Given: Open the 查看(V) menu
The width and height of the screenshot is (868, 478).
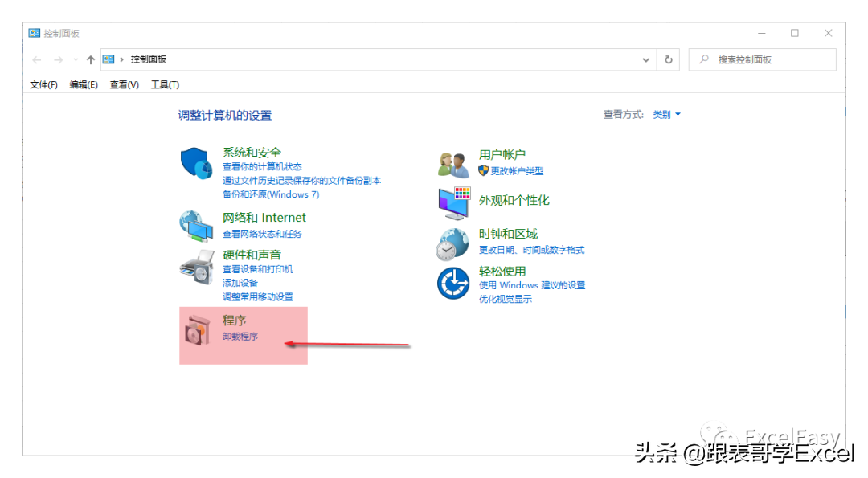Looking at the screenshot, I should click(124, 84).
